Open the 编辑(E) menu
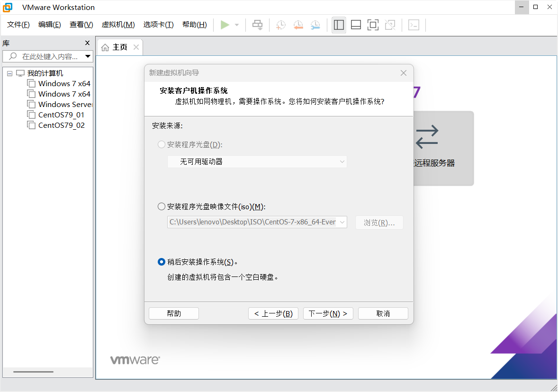Screen dimensions: 558x392 coord(49,25)
